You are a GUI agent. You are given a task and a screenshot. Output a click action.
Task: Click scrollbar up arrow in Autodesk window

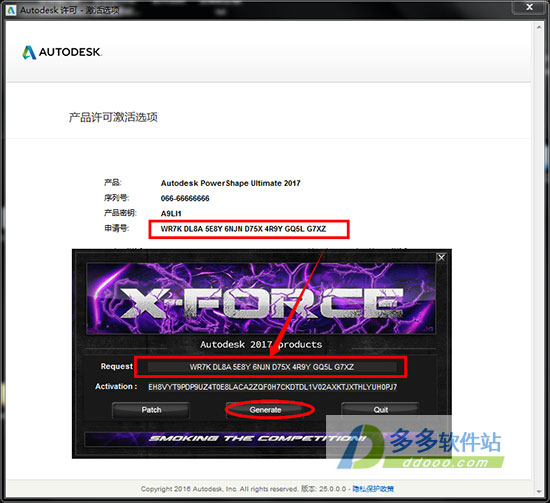pyautogui.click(x=539, y=27)
